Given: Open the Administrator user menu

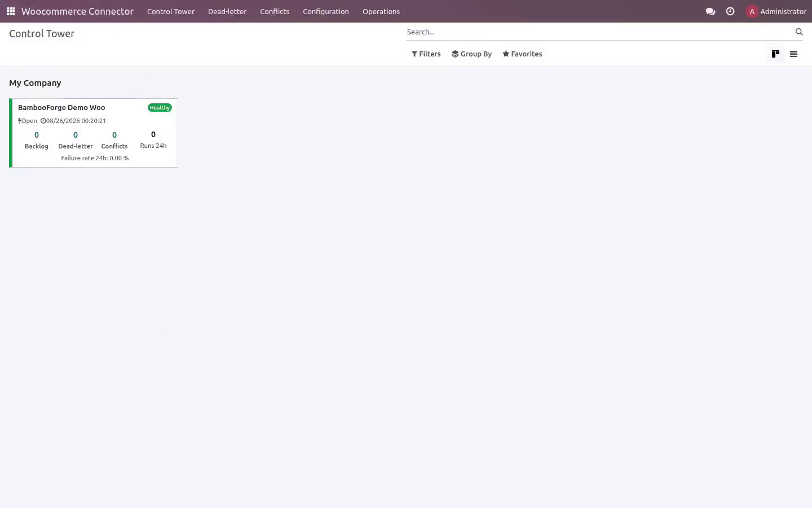Looking at the screenshot, I should click(x=776, y=11).
